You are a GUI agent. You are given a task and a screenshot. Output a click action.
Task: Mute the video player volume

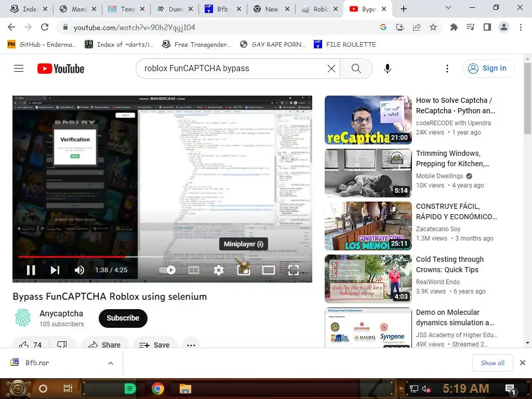[79, 270]
